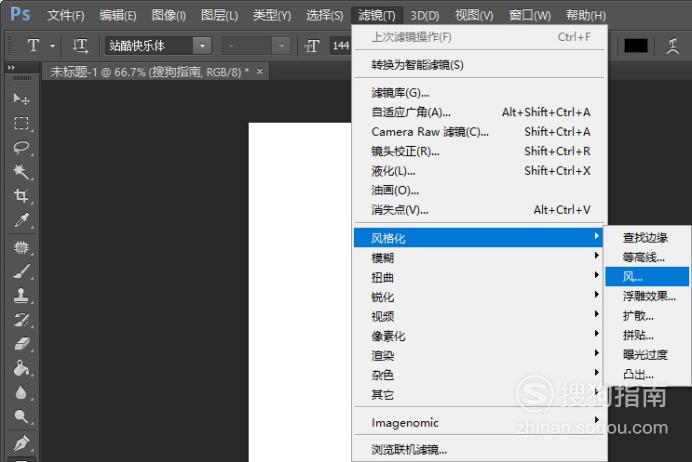Select the Rectangular Marquee tool

[x=21, y=123]
